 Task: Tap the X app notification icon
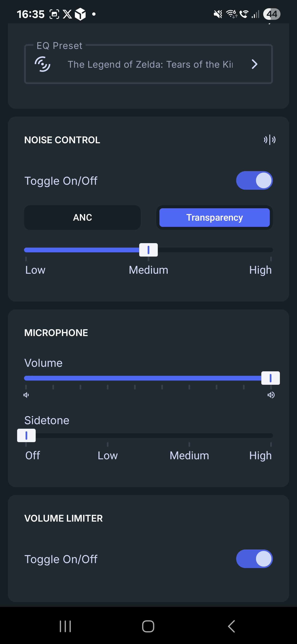(67, 14)
